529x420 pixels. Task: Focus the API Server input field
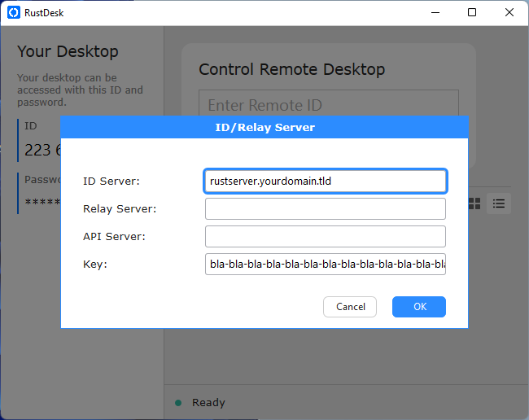coord(326,237)
